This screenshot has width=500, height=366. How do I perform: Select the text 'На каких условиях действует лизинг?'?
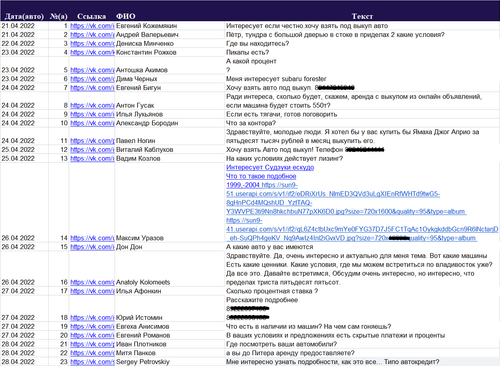click(284, 158)
